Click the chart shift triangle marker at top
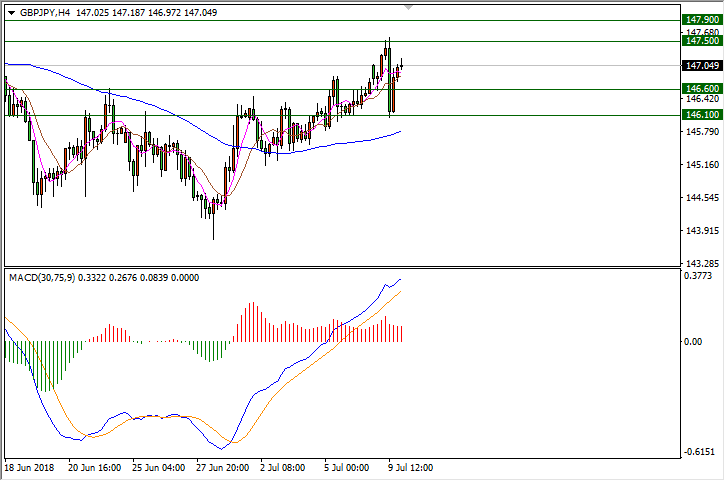 coord(408,7)
